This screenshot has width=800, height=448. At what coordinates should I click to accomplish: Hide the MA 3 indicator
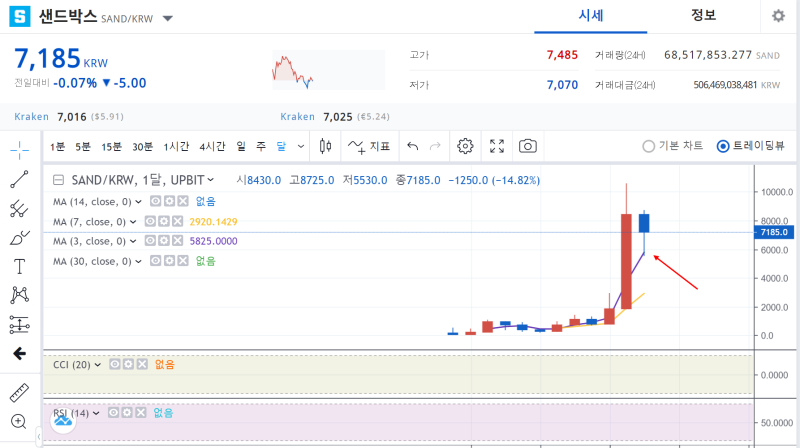(x=150, y=240)
